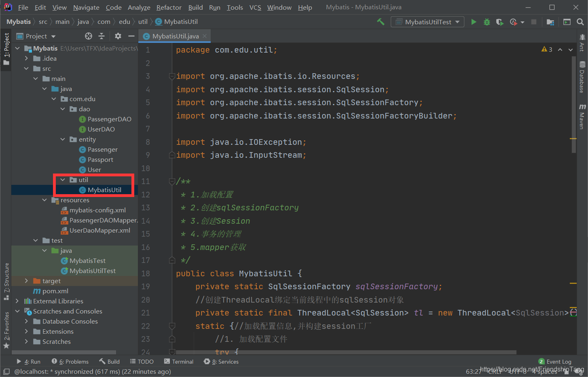Open the 8: Services tool window
Image resolution: width=588 pixels, height=377 pixels.
221,362
